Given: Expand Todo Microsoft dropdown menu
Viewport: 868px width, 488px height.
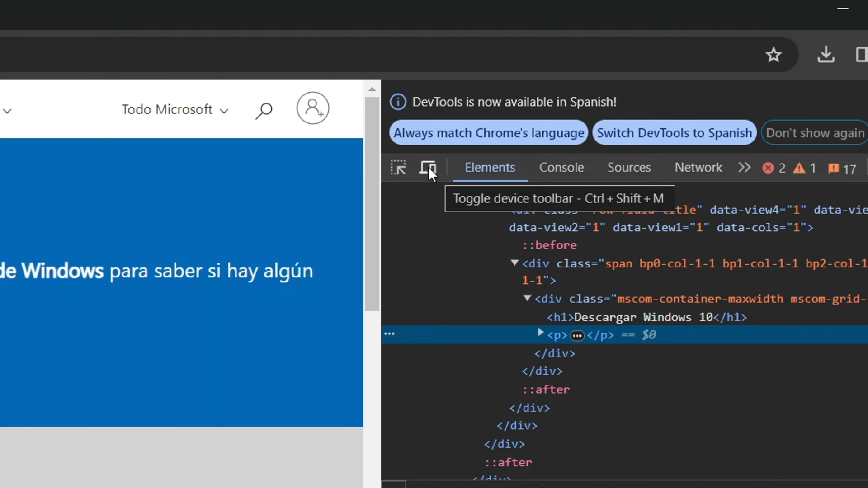Looking at the screenshot, I should [x=175, y=110].
